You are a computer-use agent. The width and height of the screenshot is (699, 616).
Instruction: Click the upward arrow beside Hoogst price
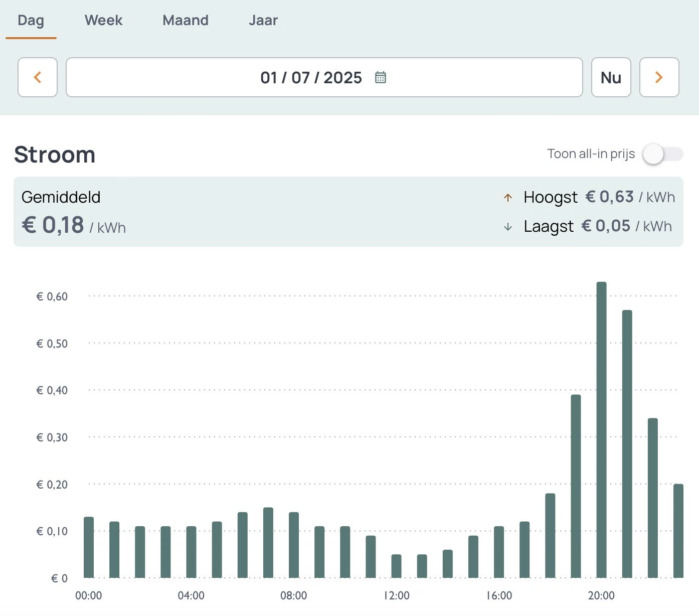pyautogui.click(x=507, y=197)
